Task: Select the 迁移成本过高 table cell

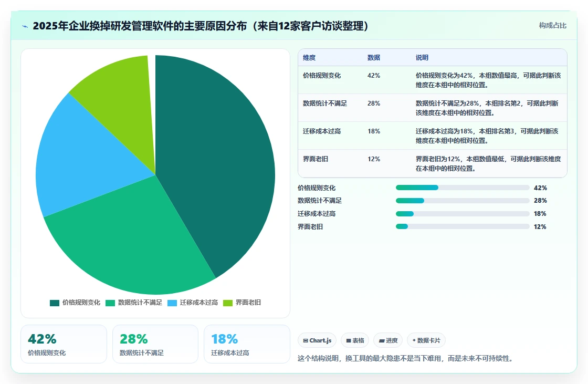Action: point(322,131)
